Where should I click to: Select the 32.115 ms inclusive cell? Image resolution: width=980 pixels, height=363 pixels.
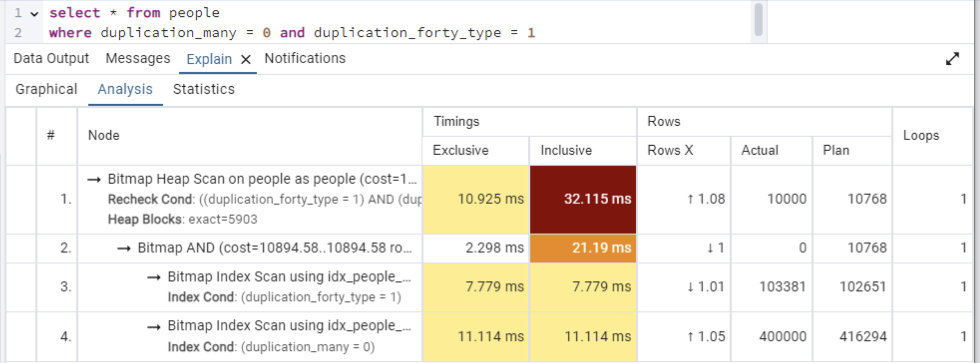pyautogui.click(x=583, y=199)
